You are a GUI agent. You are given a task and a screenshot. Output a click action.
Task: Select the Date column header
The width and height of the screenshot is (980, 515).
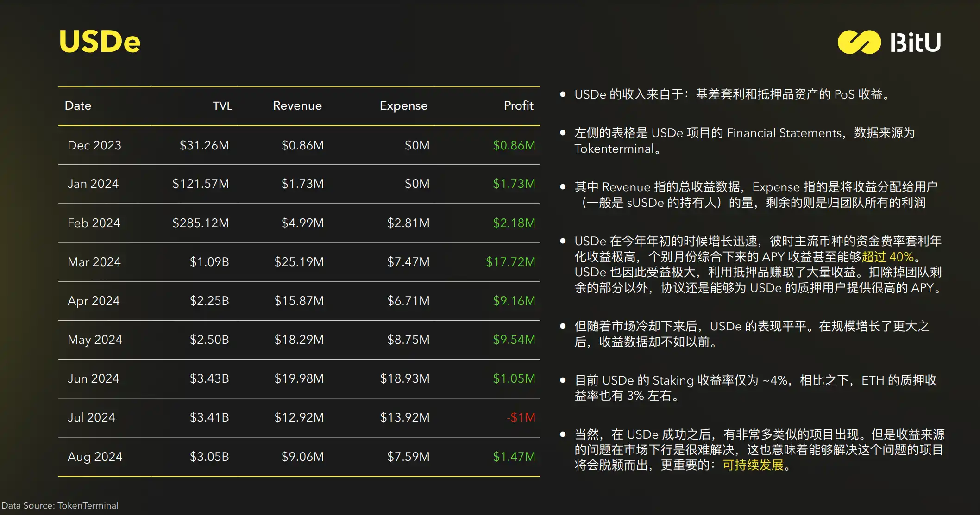78,105
